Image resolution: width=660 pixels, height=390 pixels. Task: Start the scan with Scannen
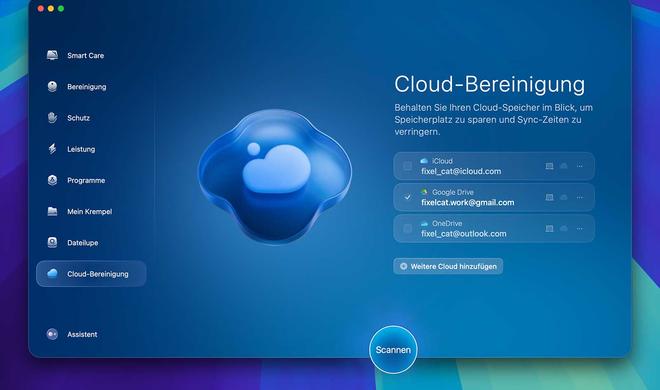coord(393,350)
